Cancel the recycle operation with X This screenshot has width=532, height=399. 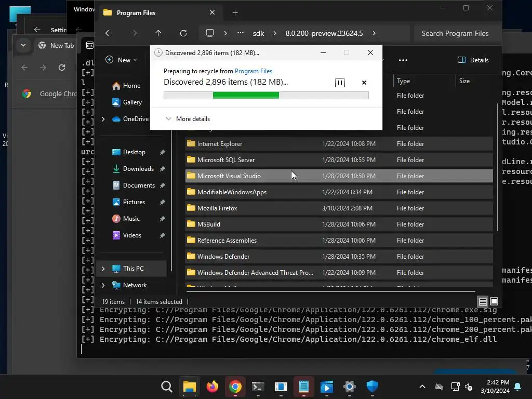(364, 83)
